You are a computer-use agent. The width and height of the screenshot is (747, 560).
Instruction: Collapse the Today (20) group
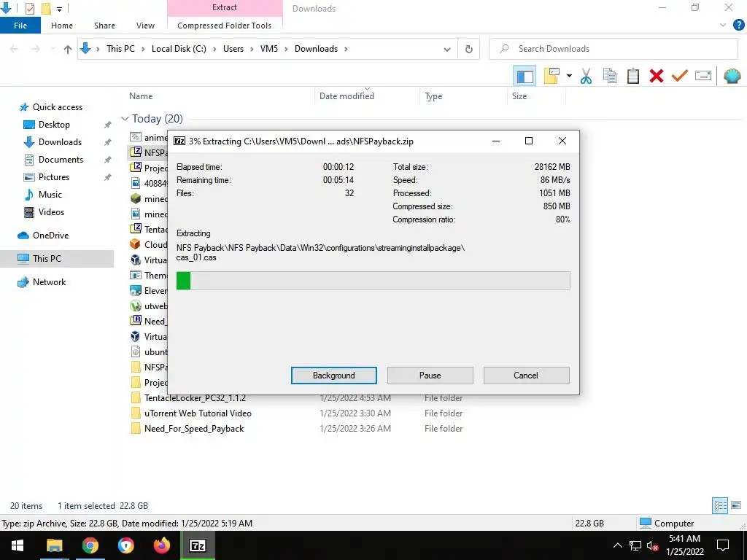[x=125, y=119]
